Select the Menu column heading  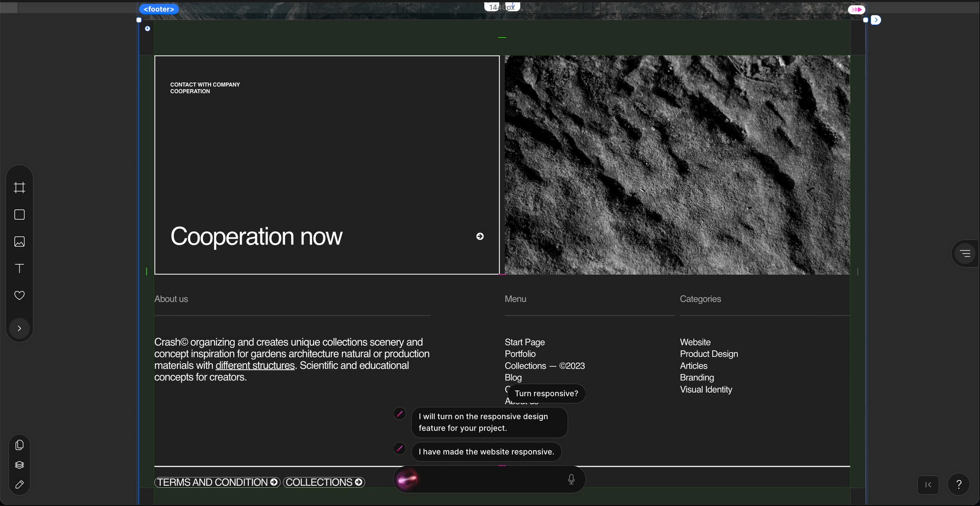515,299
